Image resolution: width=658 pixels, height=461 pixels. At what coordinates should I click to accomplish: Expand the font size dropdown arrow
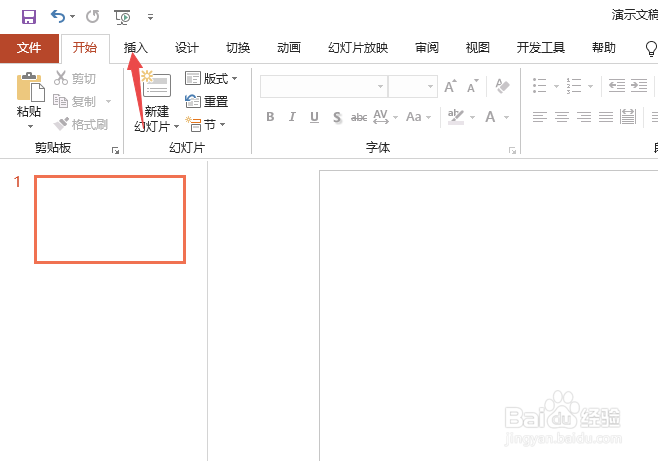431,86
